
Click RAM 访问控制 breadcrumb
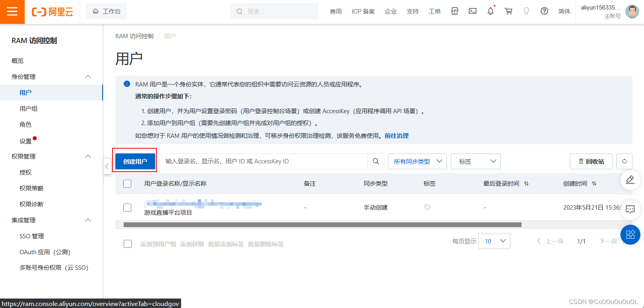pyautogui.click(x=134, y=36)
